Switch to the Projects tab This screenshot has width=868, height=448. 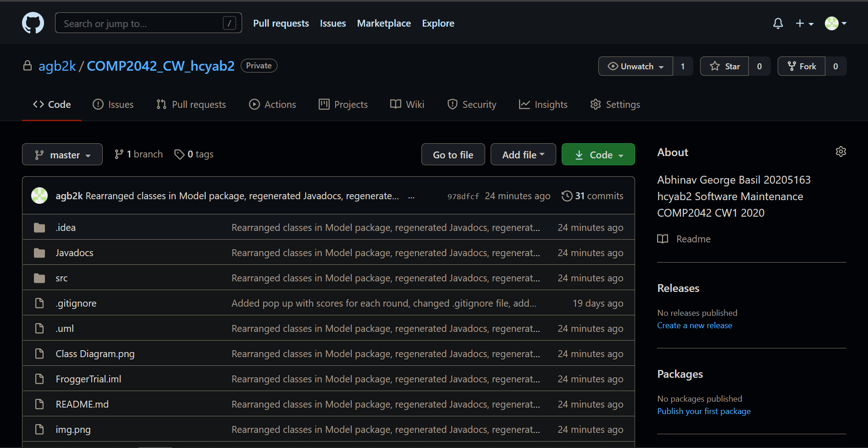(343, 105)
